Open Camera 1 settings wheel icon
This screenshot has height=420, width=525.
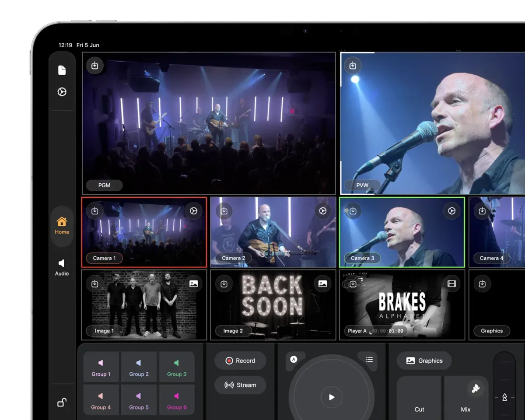(193, 211)
